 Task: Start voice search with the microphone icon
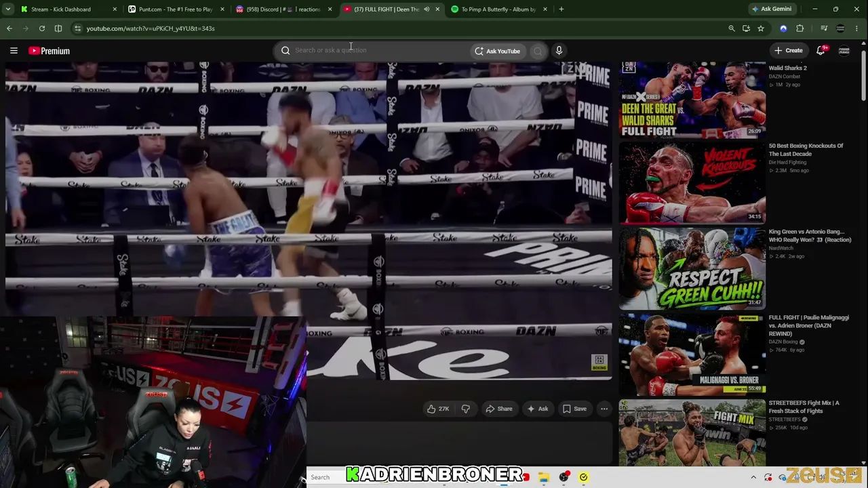pyautogui.click(x=559, y=50)
